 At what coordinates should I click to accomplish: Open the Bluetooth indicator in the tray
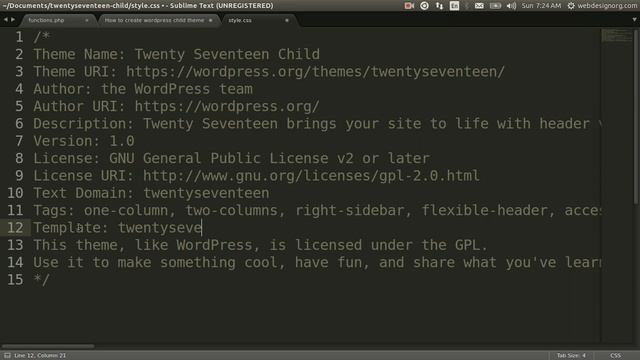coord(467,6)
